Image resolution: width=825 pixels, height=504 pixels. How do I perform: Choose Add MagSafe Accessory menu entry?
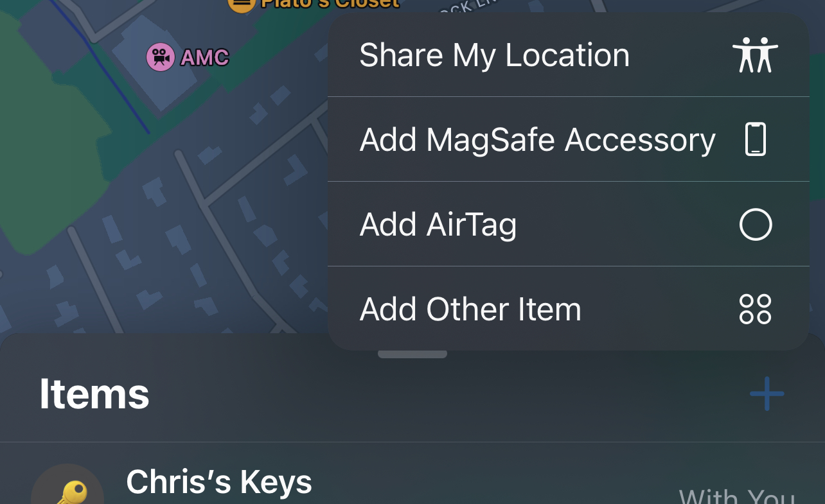(569, 139)
